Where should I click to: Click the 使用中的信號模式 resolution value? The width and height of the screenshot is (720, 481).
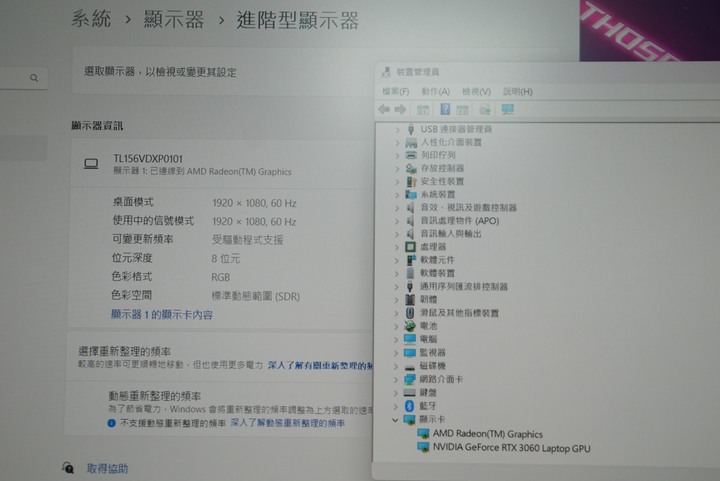254,222
